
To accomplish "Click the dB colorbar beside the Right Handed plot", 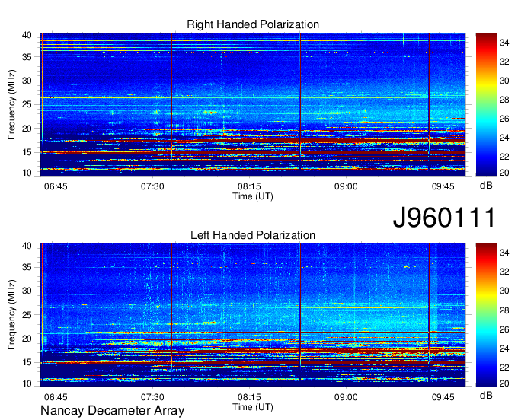I will (x=486, y=104).
